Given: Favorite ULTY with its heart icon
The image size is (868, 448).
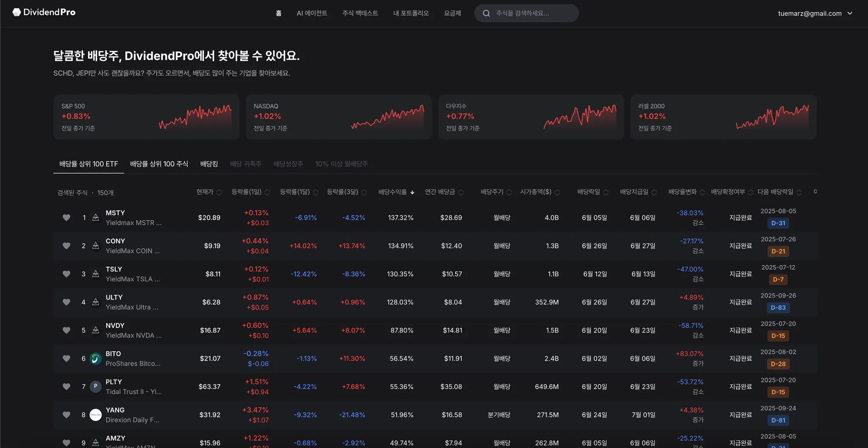Looking at the screenshot, I should click(x=67, y=302).
